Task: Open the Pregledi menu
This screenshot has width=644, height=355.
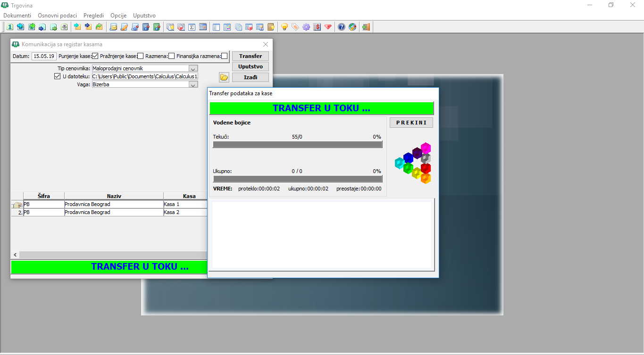Action: [93, 16]
